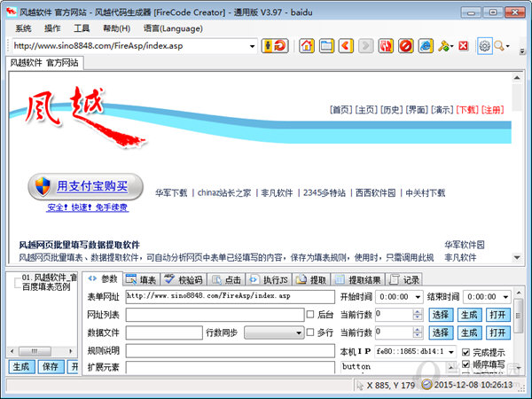Image resolution: width=532 pixels, height=399 pixels.
Task: Open settings via the gear icon
Action: 484,46
